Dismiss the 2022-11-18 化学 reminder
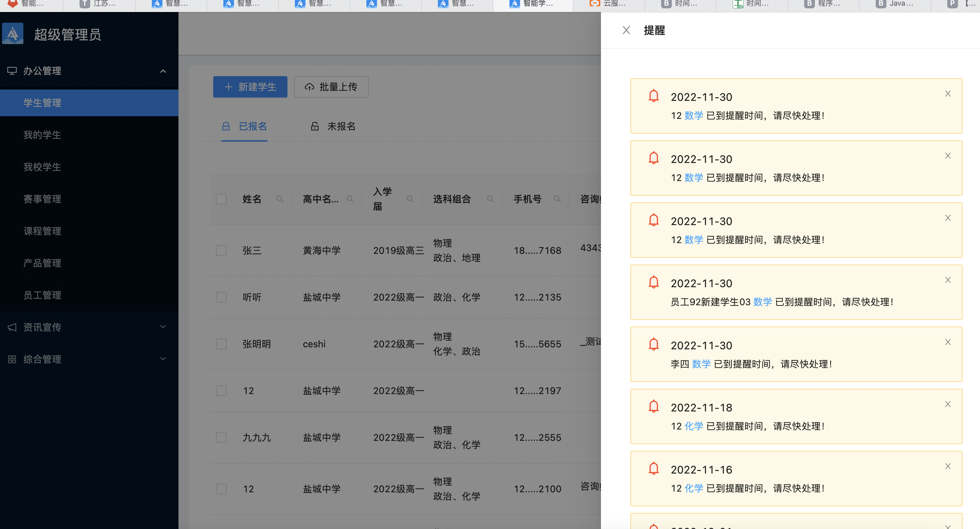 [x=948, y=404]
